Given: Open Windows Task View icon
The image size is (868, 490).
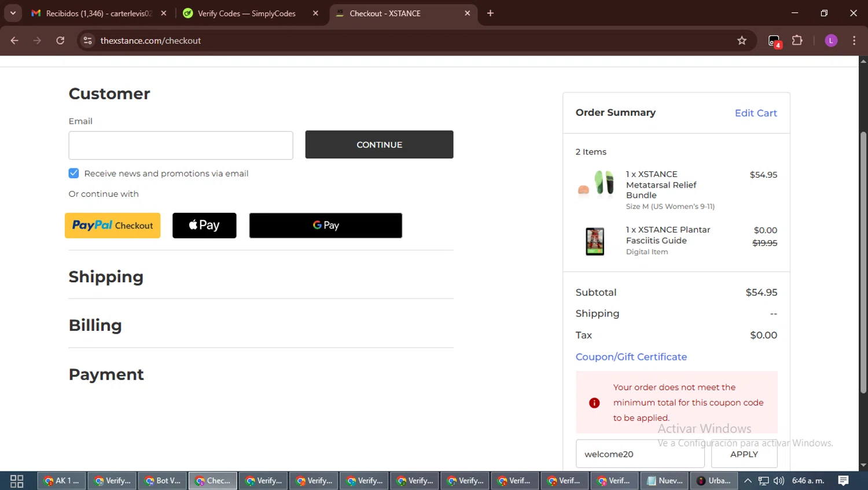Looking at the screenshot, I should (x=17, y=481).
